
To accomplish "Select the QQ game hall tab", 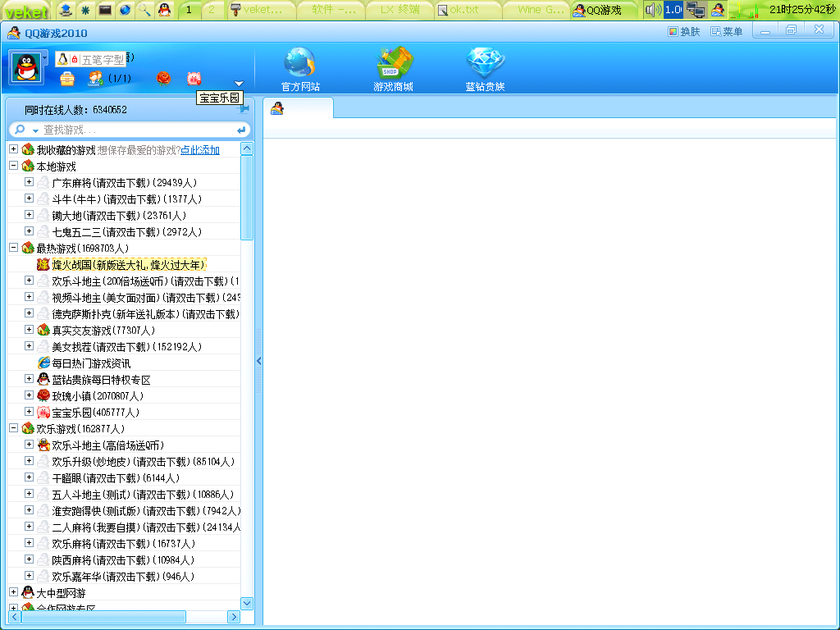I will [298, 108].
